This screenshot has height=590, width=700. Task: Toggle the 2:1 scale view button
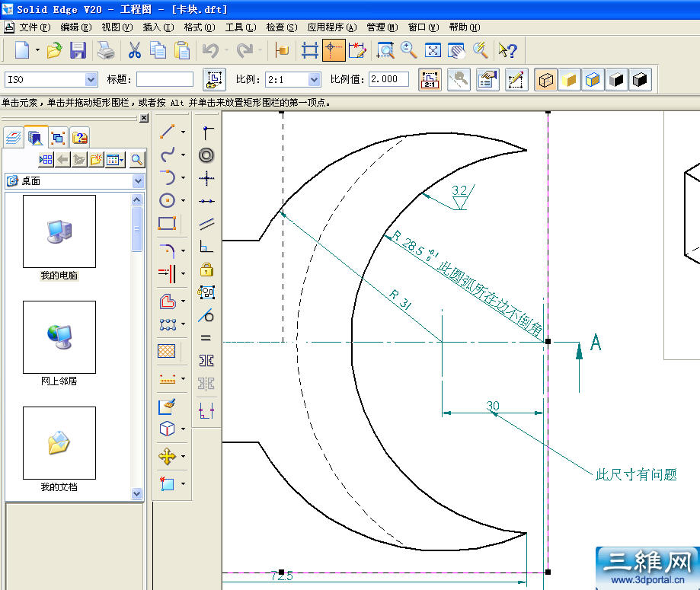point(430,80)
